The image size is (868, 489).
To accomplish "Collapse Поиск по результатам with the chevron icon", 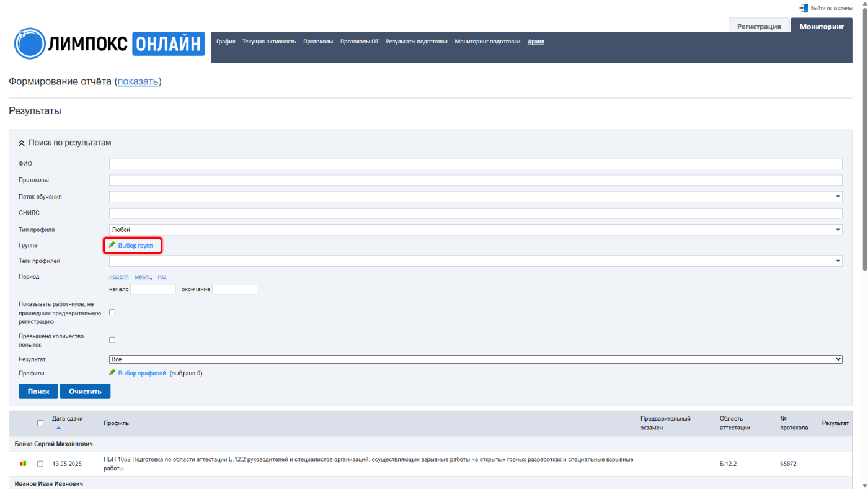I will (22, 143).
